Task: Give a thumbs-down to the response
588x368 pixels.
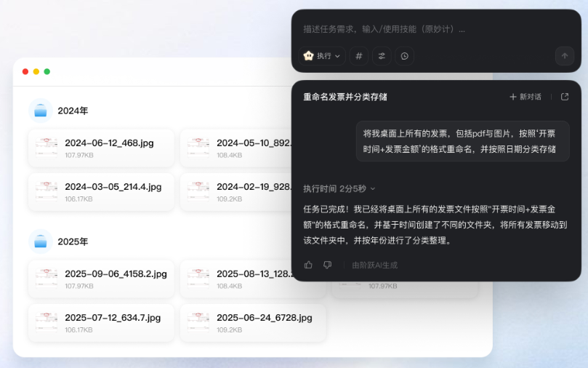Action: (327, 265)
